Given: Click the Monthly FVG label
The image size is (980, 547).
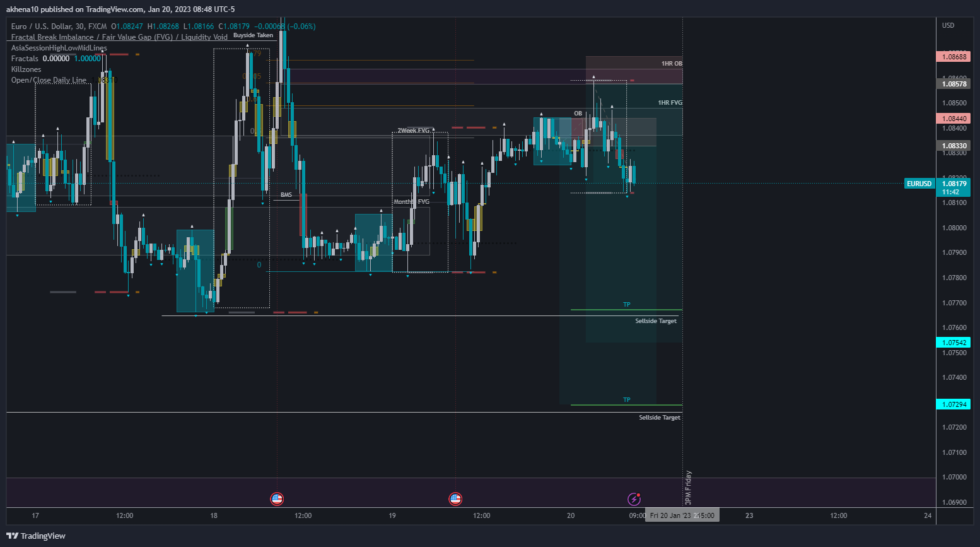Looking at the screenshot, I should tap(411, 202).
